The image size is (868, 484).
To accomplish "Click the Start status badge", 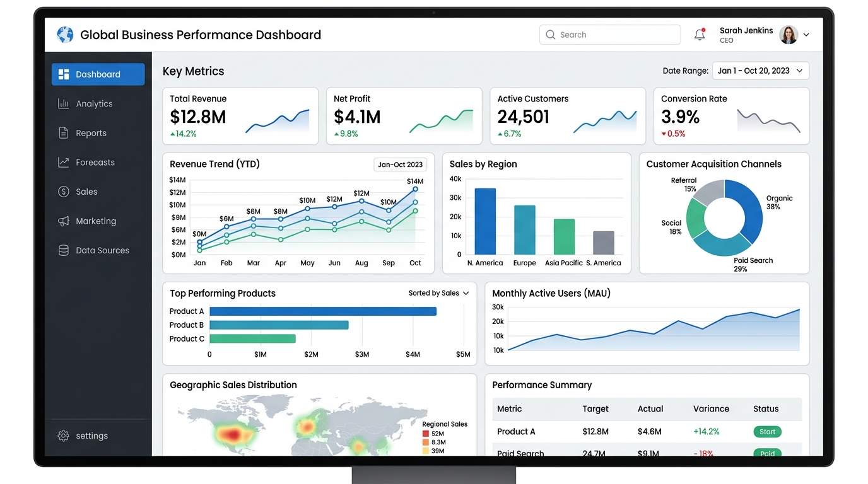I will click(767, 432).
